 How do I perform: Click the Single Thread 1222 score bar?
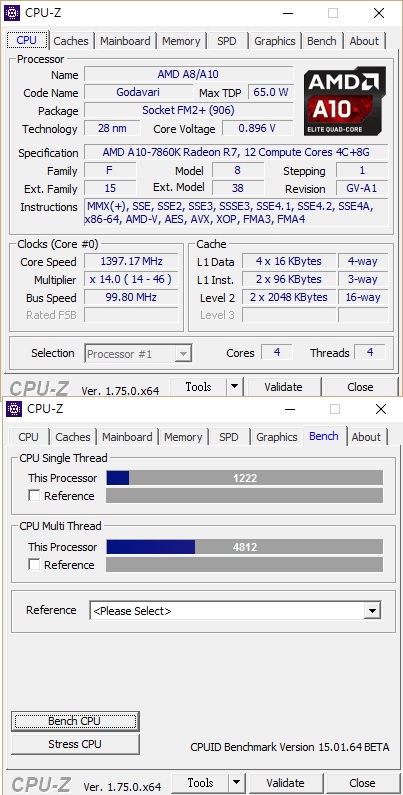pyautogui.click(x=244, y=478)
